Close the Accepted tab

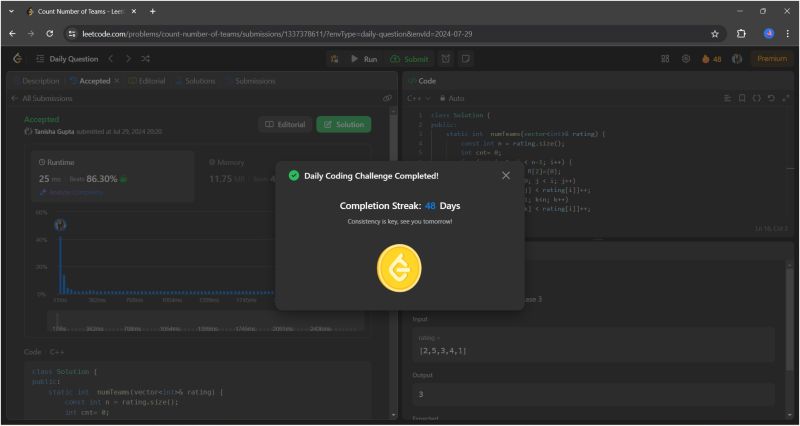tap(116, 81)
